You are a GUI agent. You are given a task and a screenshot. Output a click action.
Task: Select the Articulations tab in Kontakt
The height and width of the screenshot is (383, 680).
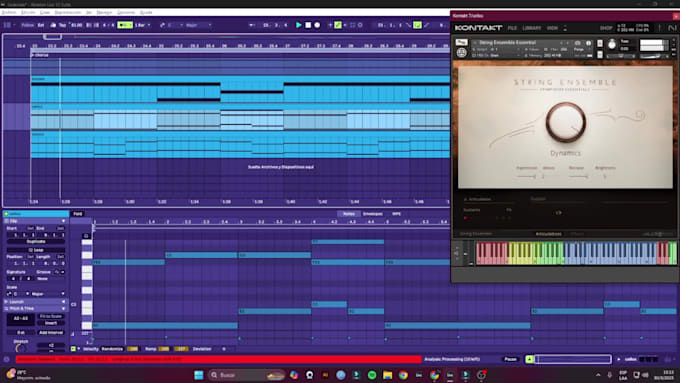549,234
